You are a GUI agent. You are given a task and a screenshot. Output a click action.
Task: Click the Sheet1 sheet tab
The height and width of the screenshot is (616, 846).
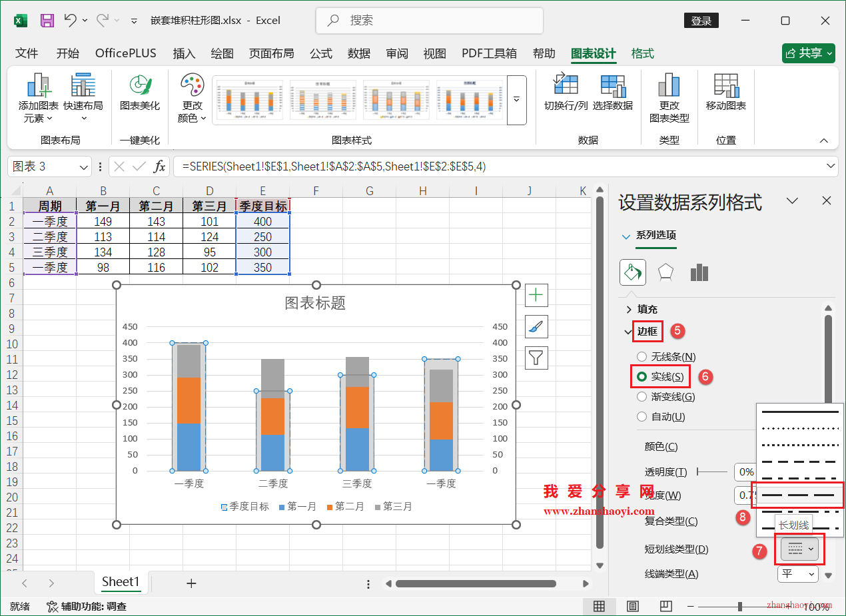pos(121,582)
